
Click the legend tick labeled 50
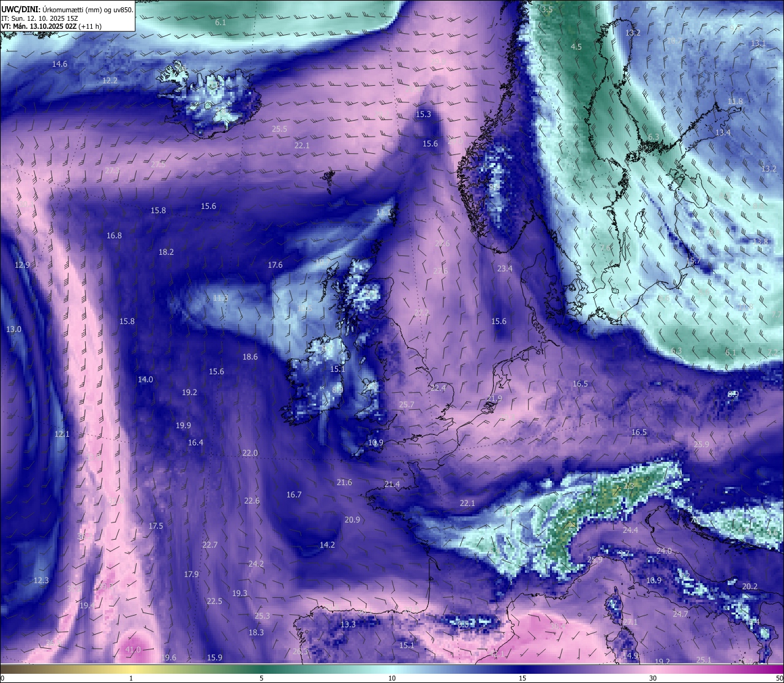pyautogui.click(x=778, y=678)
